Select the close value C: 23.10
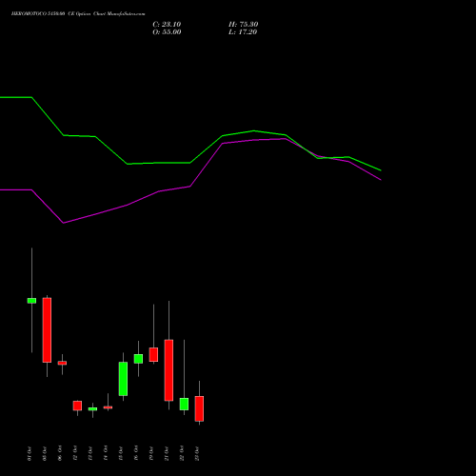This screenshot has height=476, width=476. 167,25
